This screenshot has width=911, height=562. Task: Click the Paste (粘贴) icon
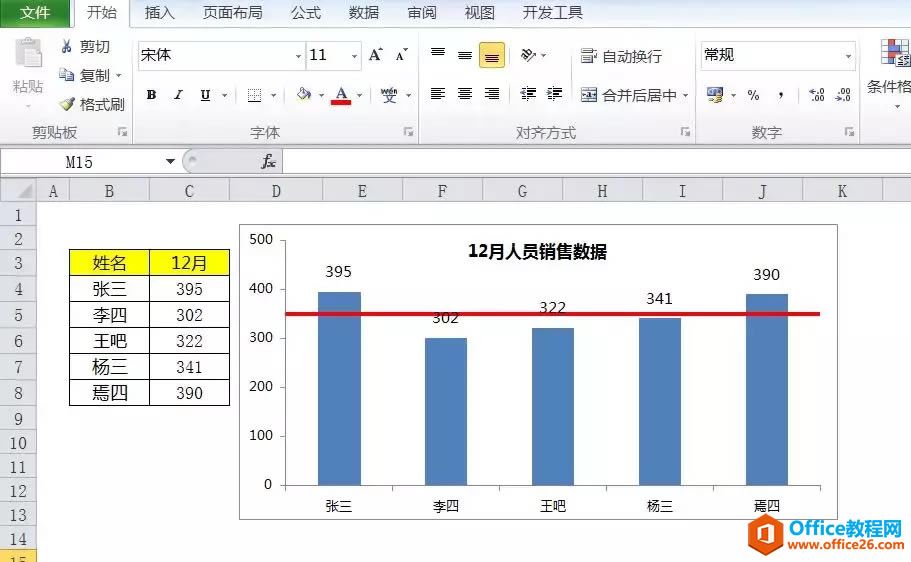(28, 53)
